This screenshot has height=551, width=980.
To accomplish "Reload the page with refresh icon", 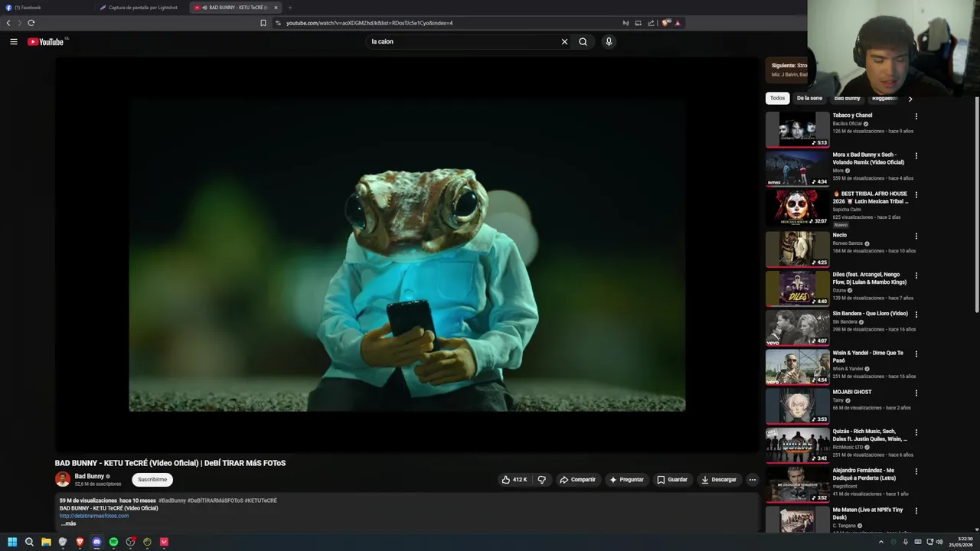I will click(31, 23).
